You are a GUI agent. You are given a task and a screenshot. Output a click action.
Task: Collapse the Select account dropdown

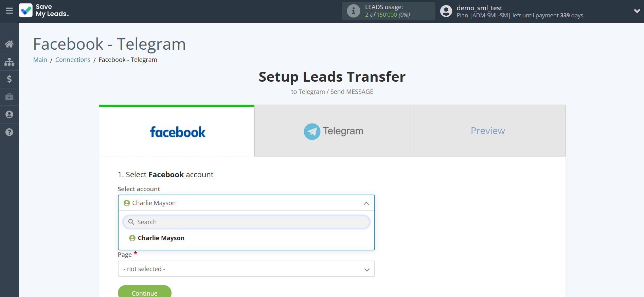coord(366,203)
